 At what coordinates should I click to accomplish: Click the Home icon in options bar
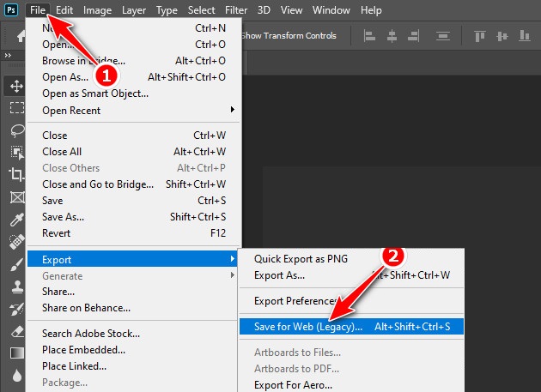[21, 35]
